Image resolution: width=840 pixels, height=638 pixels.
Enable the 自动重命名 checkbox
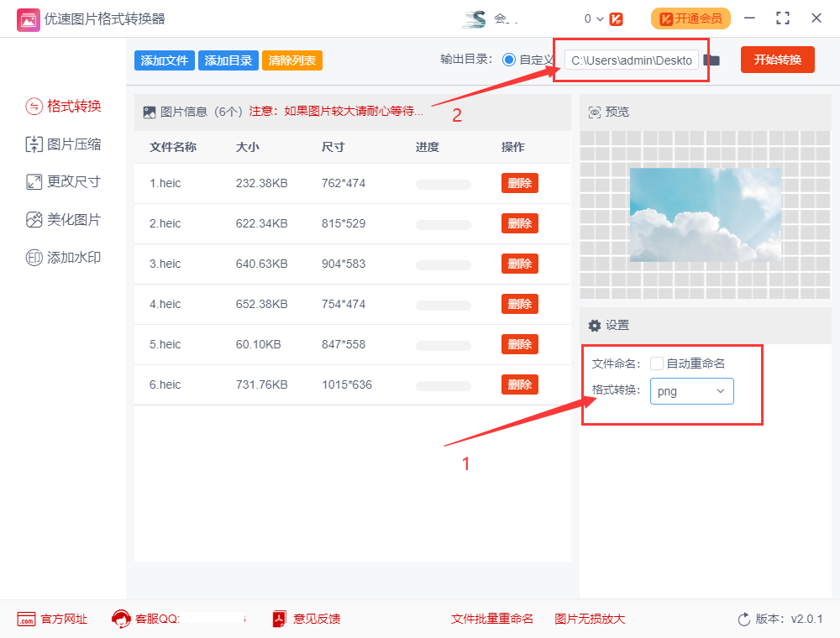(657, 363)
